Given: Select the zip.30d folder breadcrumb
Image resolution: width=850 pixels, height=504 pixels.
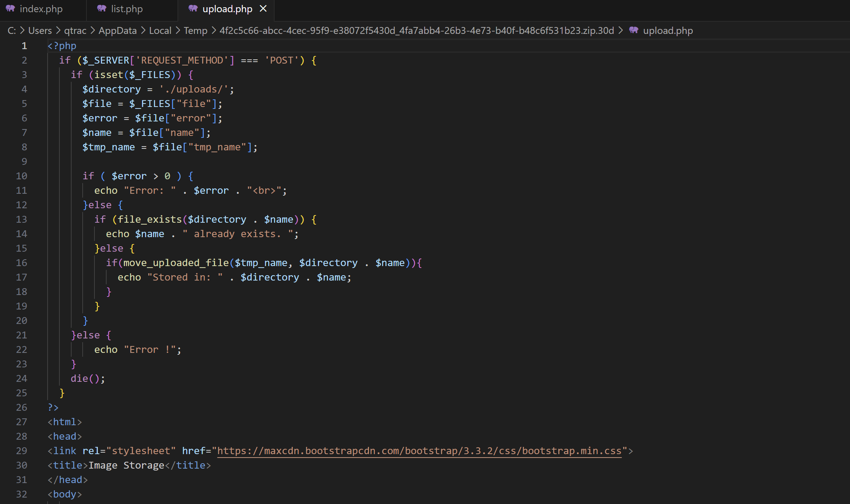Looking at the screenshot, I should (x=417, y=31).
